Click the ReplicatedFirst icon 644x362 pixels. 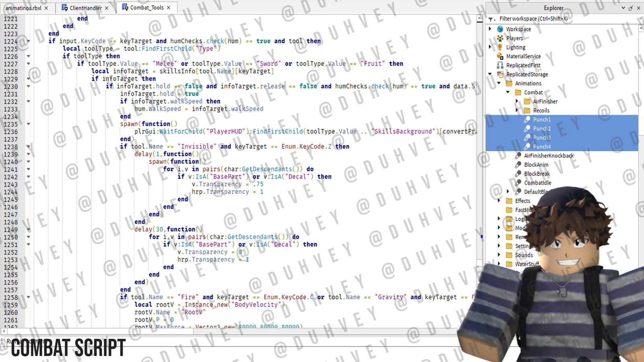(500, 65)
